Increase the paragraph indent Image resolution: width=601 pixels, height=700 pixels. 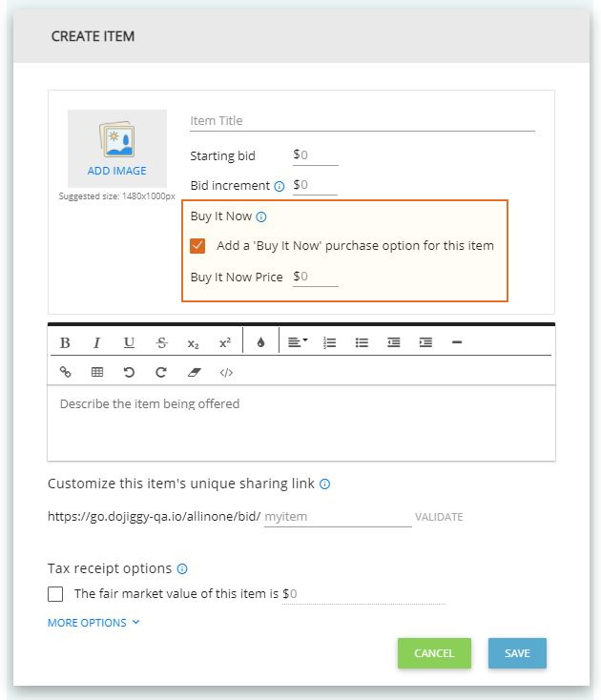[425, 342]
